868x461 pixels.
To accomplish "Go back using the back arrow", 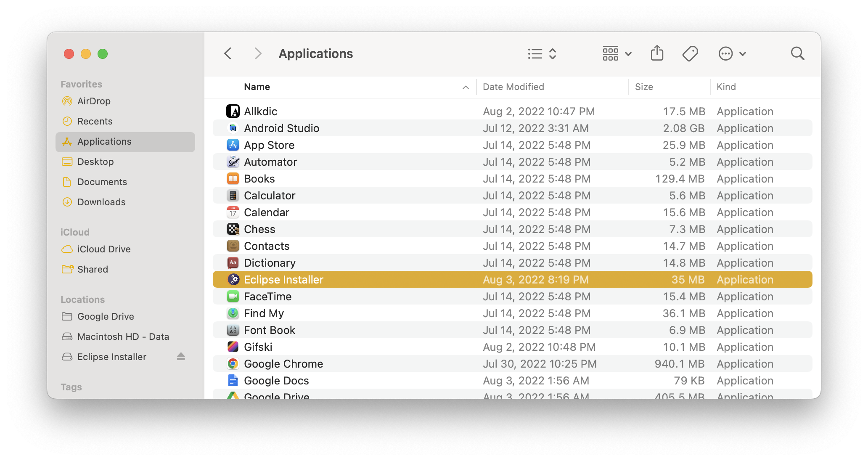I will pos(228,53).
